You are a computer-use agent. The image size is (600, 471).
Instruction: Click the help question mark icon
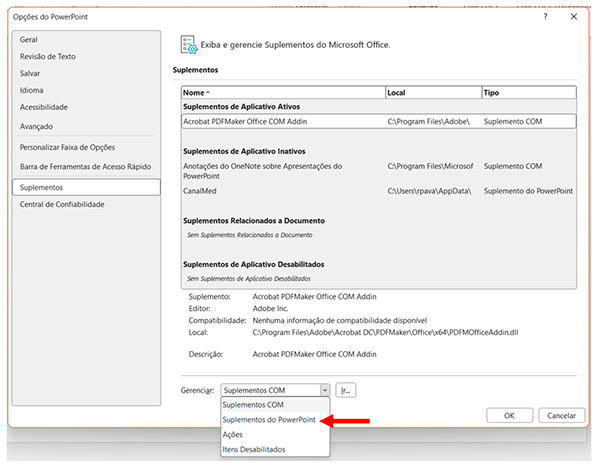coord(545,16)
